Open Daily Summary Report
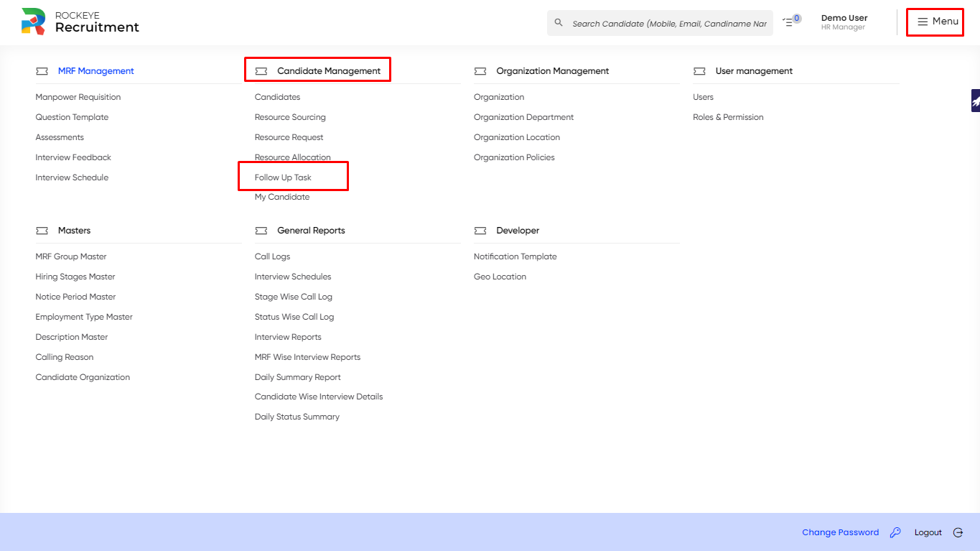Viewport: 980px width, 551px height. (298, 377)
